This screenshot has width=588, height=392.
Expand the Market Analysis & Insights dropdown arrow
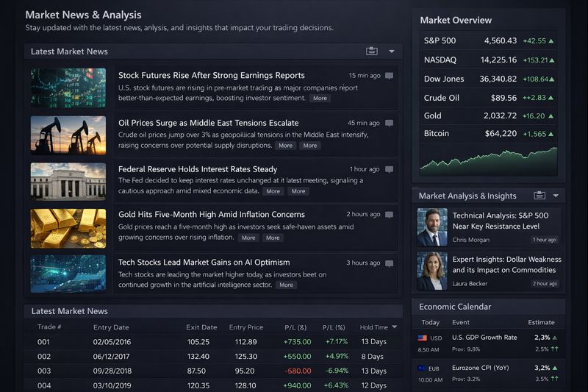click(x=556, y=196)
